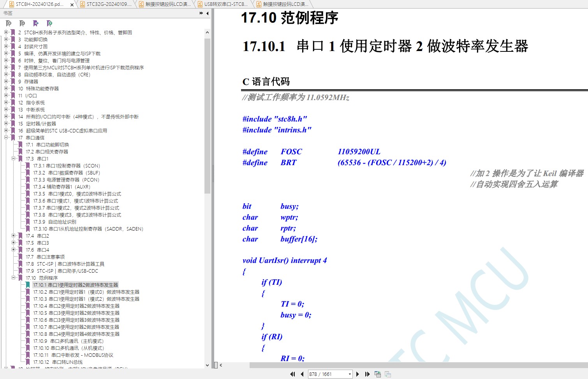Image resolution: width=588 pixels, height=379 pixels.
Task: Open bookmark 17.10.3 串口1使用定时器1(模式2)
Action: [86, 299]
